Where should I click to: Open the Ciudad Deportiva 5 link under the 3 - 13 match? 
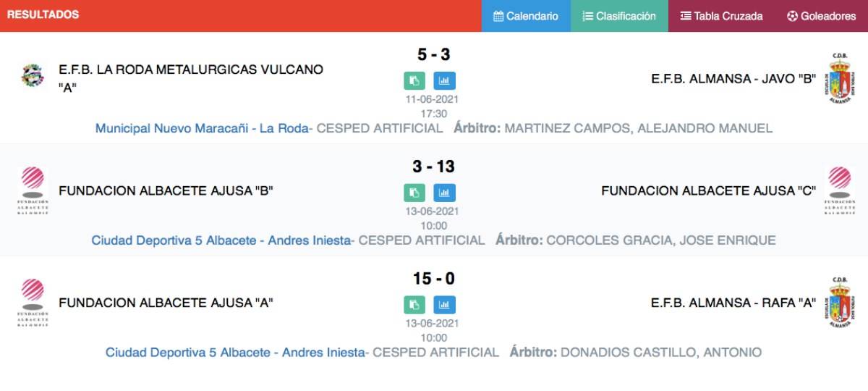coord(221,240)
